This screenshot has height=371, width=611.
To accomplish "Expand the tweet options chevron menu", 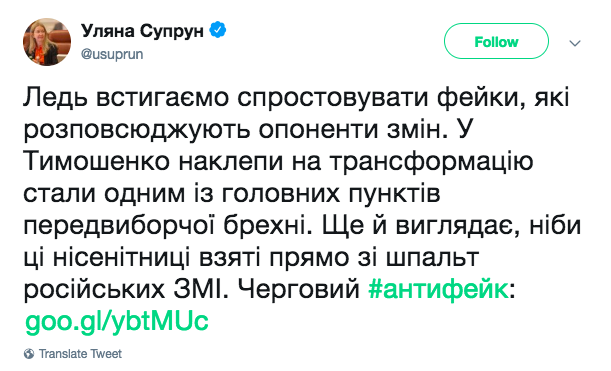I will point(575,42).
